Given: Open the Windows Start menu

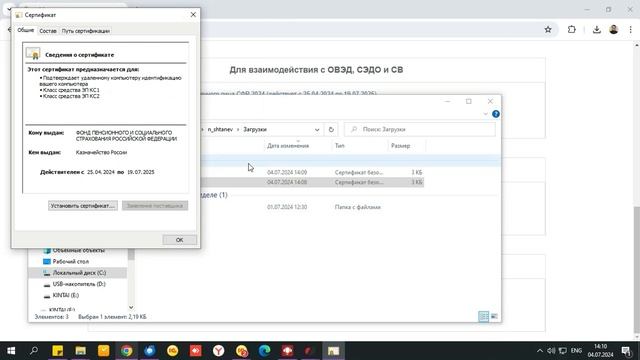Looking at the screenshot, I should (11, 351).
